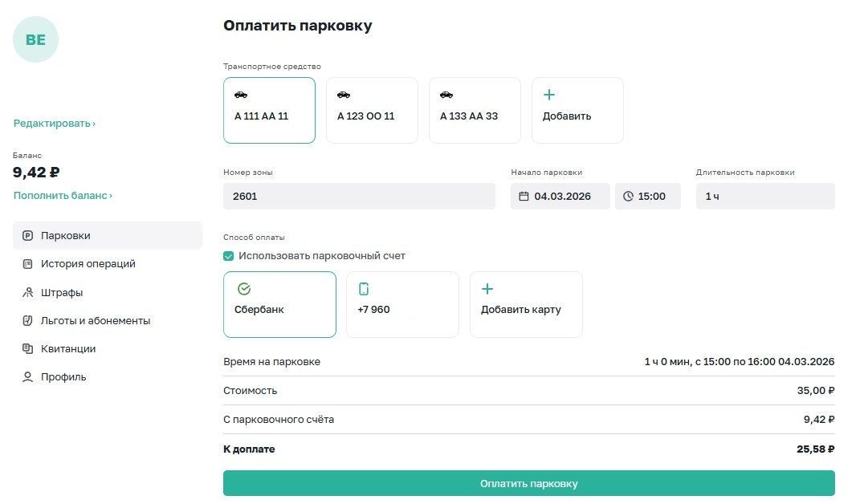Open start date picker 04.03.2026
Screen dimensions: 856x504
tap(560, 197)
